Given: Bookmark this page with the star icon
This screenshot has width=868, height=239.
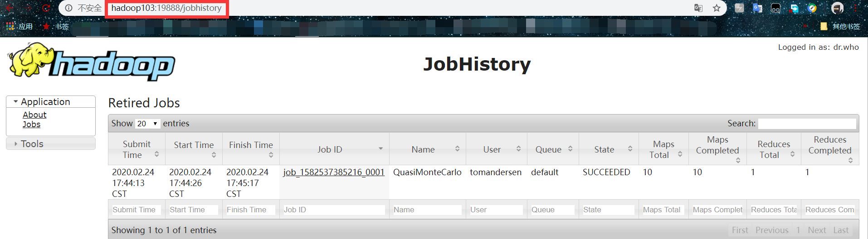Looking at the screenshot, I should [717, 8].
